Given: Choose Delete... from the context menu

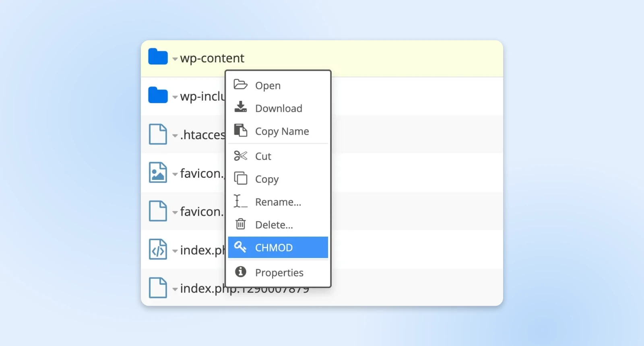Looking at the screenshot, I should [x=278, y=224].
